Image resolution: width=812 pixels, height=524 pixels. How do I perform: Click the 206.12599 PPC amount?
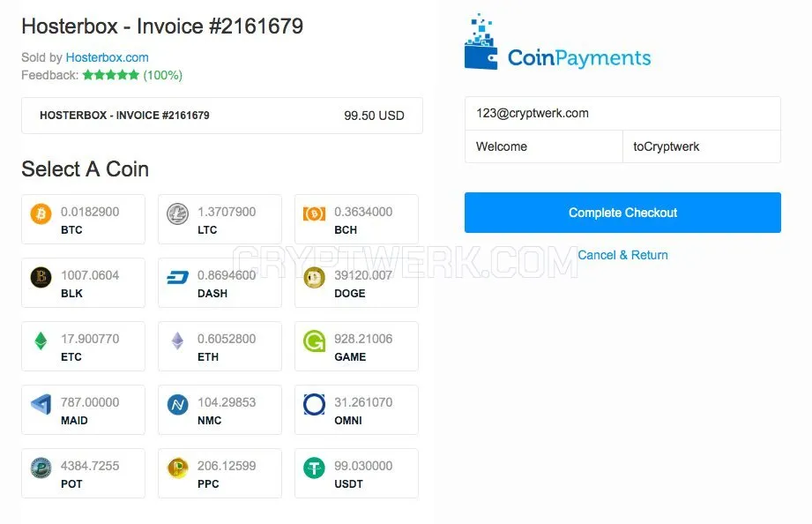[227, 466]
